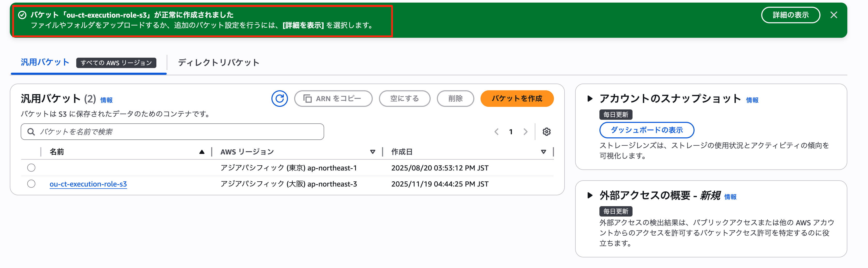Refresh the bucket list
The height and width of the screenshot is (268, 868).
(x=280, y=99)
